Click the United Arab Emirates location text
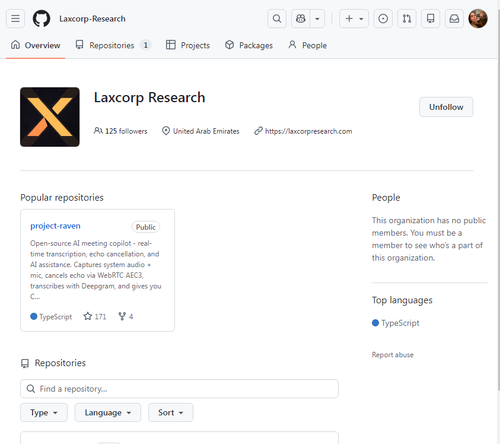Viewport: 500px width, 444px height. point(206,131)
